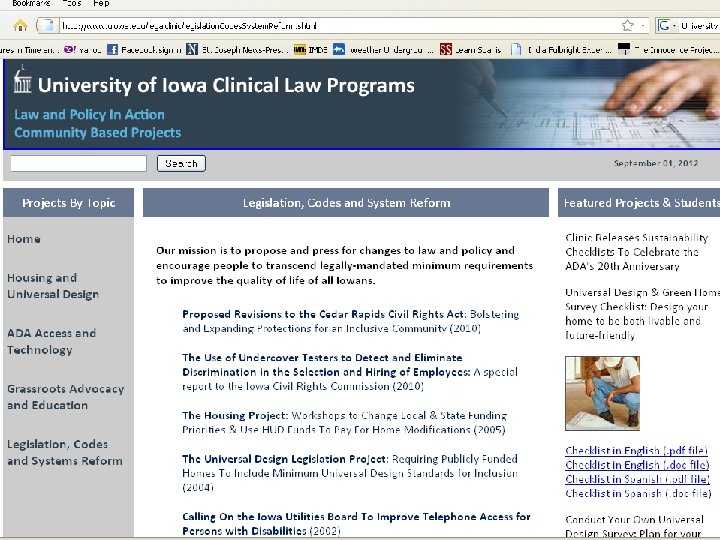720x540 pixels.
Task: Open the Yahoo bookmark icon
Action: pyautogui.click(x=70, y=49)
